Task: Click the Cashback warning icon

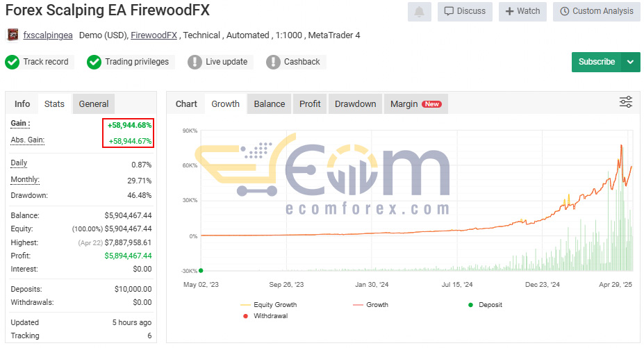Action: pyautogui.click(x=273, y=62)
